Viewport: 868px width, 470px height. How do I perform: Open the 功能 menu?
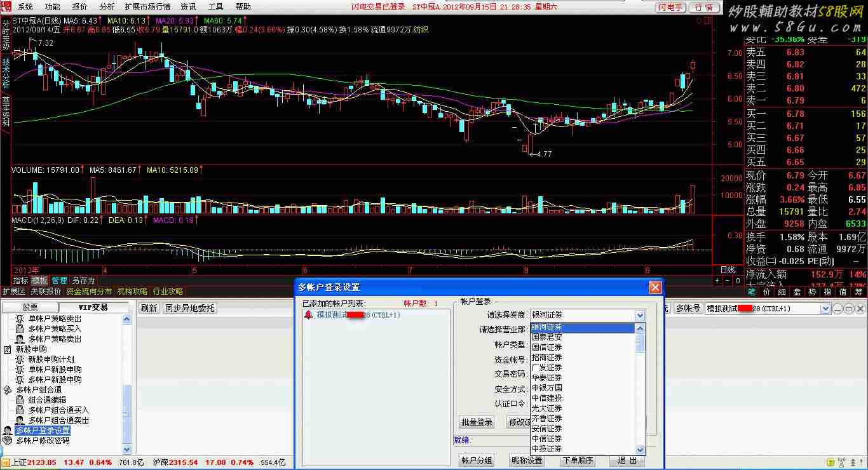pyautogui.click(x=53, y=7)
